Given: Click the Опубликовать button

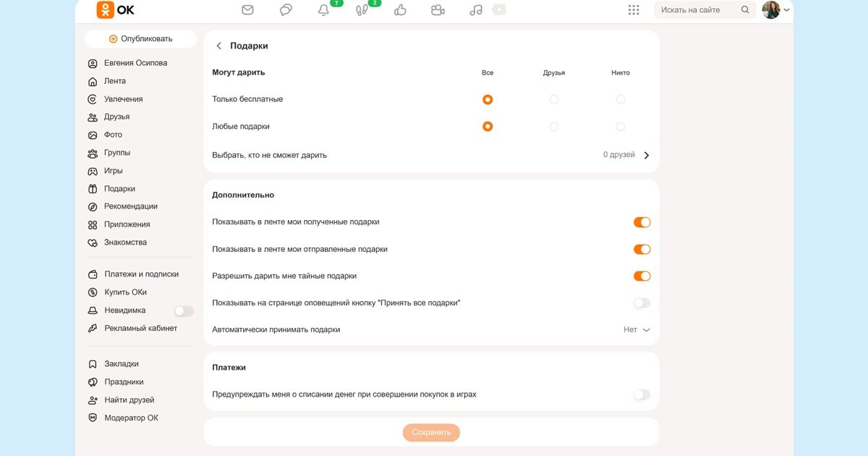Looking at the screenshot, I should pos(140,39).
